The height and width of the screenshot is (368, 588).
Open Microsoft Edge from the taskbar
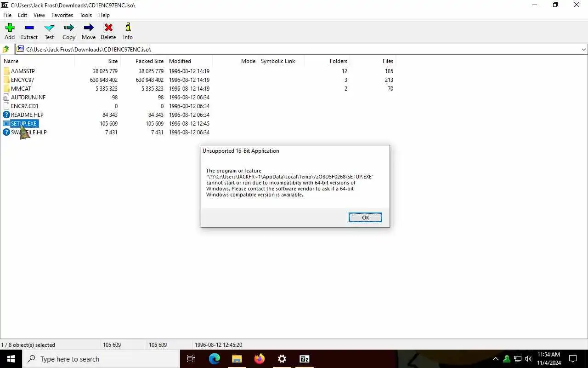[x=215, y=359]
